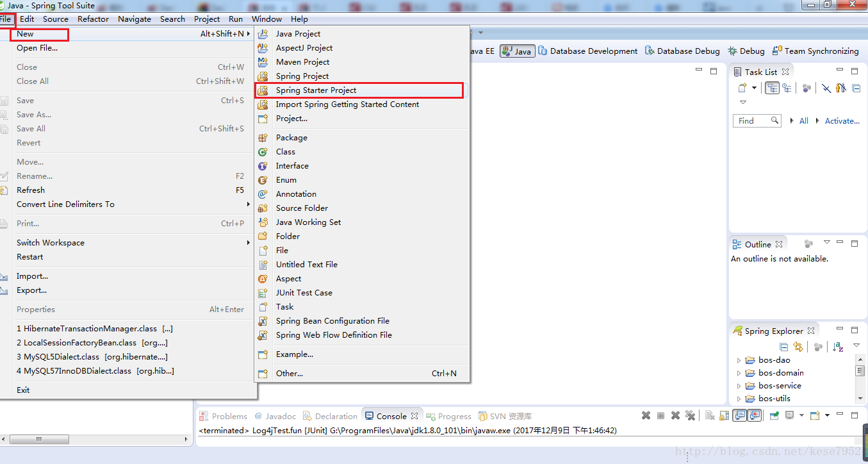The width and height of the screenshot is (868, 464).
Task: Click Switch Workspace in File menu
Action: (127, 243)
